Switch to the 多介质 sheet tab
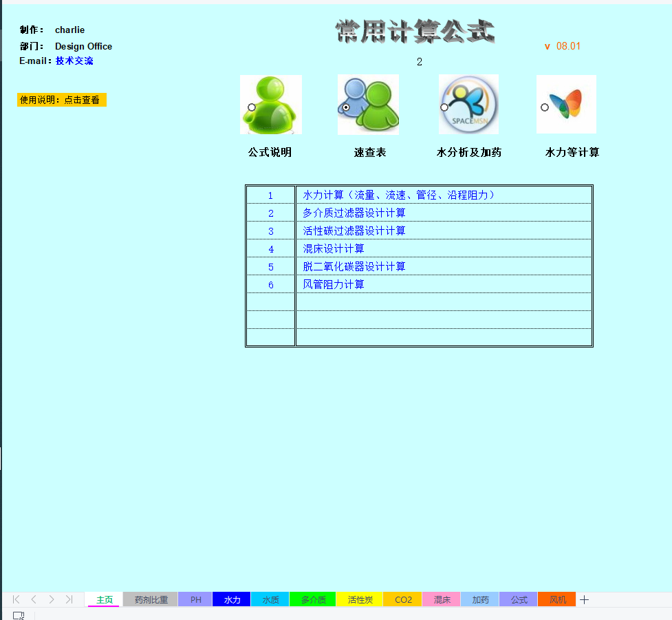 [x=313, y=599]
